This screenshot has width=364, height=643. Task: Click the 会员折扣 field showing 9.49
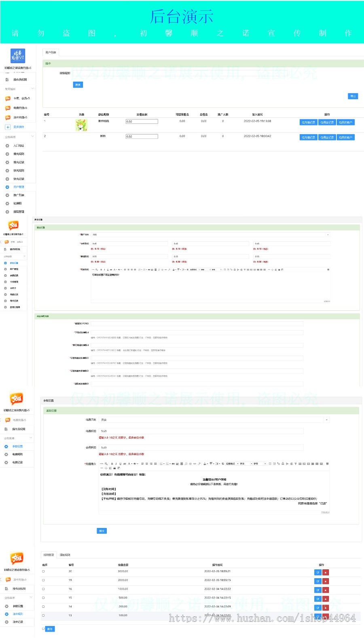tap(201, 448)
